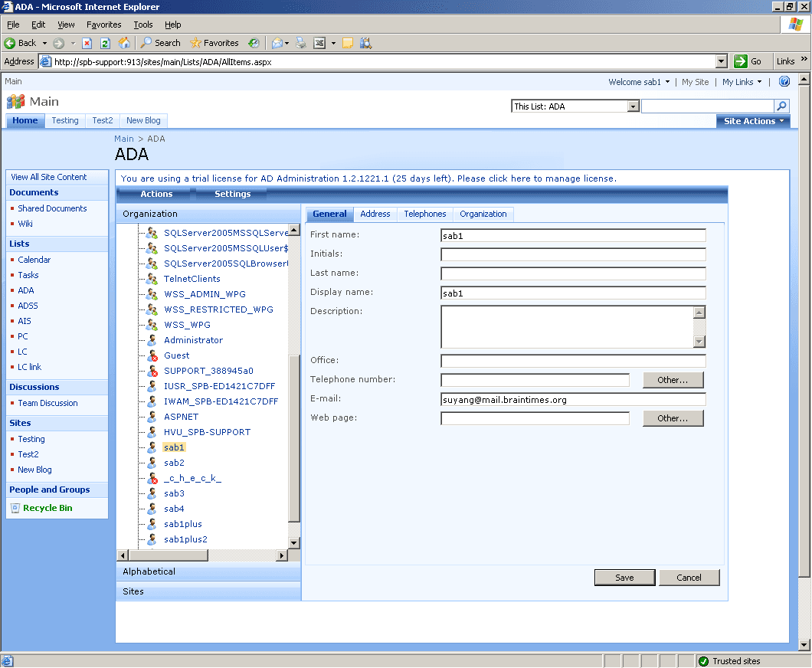
Task: Click the Cancel button
Action: click(689, 578)
